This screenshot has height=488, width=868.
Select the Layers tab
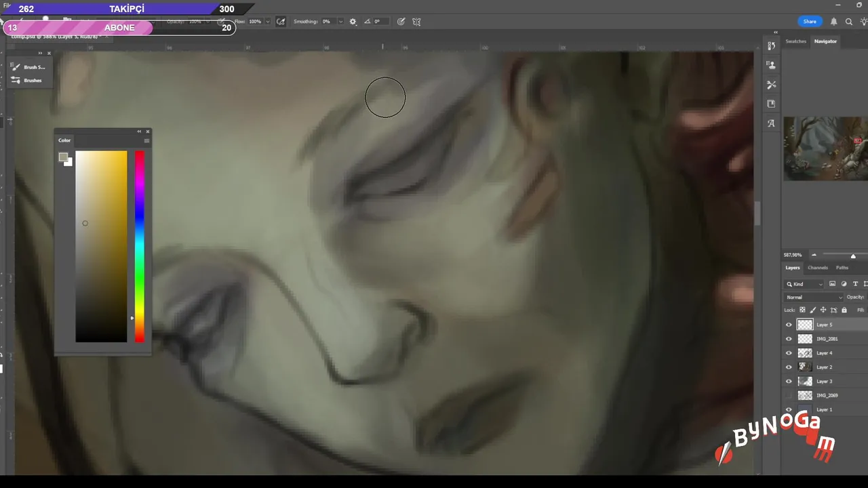793,268
